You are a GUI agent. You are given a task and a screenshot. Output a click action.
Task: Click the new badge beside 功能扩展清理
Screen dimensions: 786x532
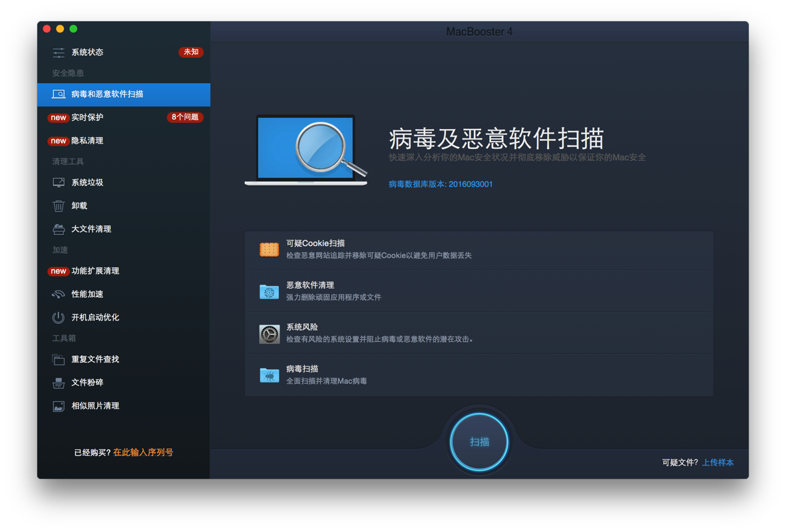click(x=58, y=271)
